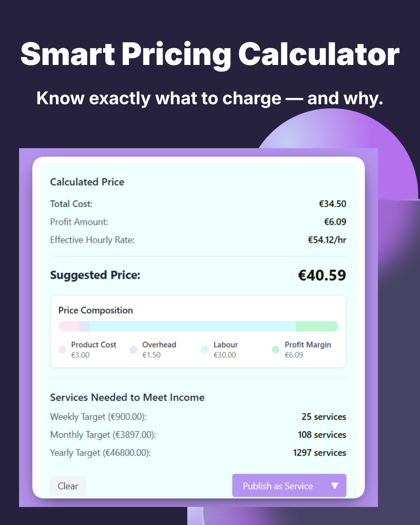Image resolution: width=420 pixels, height=525 pixels.
Task: Click the Weekly Target 25 services value
Action: [x=324, y=416]
